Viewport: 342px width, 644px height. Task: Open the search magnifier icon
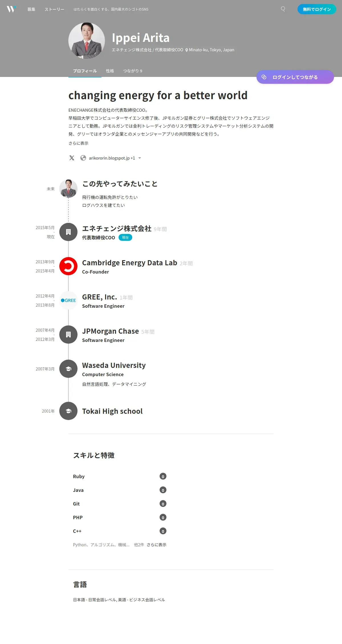pyautogui.click(x=283, y=9)
